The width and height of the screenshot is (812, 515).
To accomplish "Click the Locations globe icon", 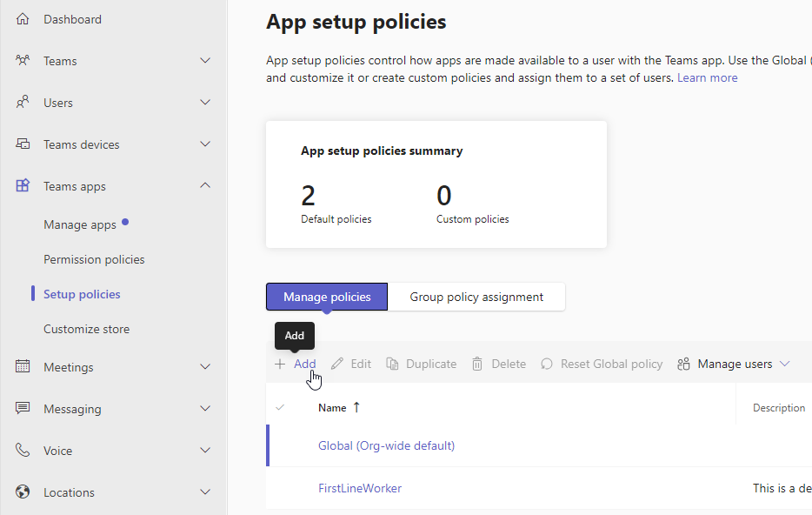I will click(23, 492).
